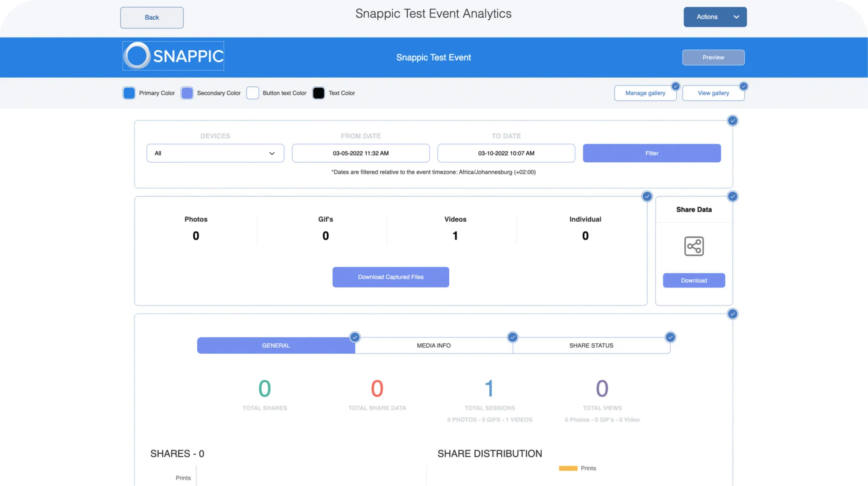Toggle the check badge on Share Data panel
This screenshot has width=868, height=486.
pos(732,197)
